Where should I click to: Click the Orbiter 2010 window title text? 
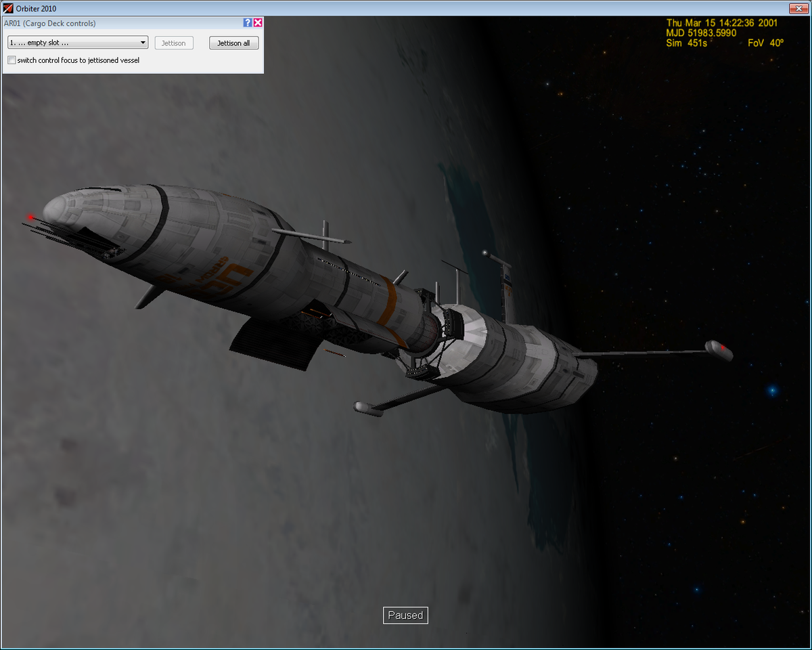point(37,8)
